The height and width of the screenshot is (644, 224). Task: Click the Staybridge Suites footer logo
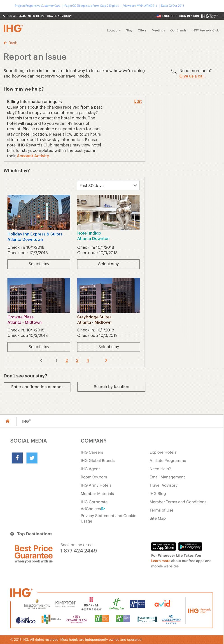click(x=147, y=619)
